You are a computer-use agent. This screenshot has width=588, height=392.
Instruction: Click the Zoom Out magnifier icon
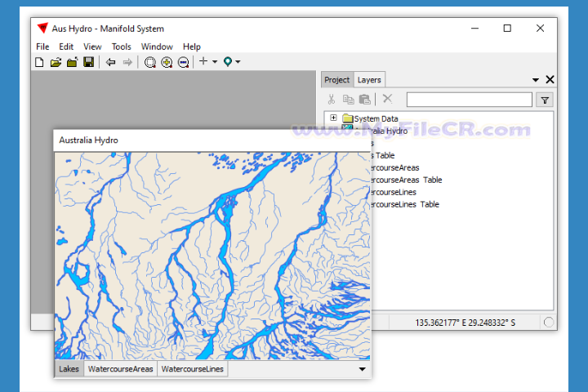pyautogui.click(x=184, y=62)
